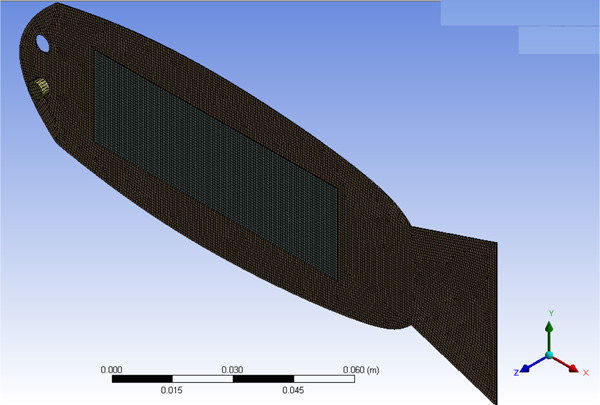
Task: Click the '0.000' ruler label
Action: pos(111,370)
